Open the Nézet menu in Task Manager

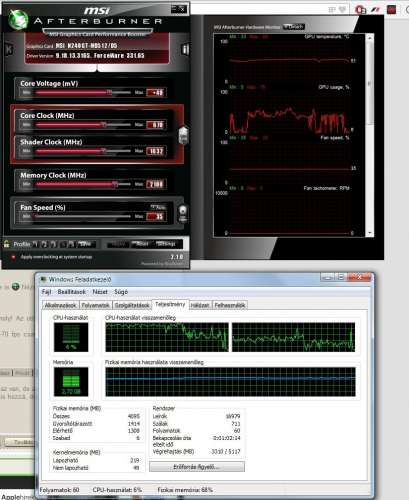tap(100, 292)
